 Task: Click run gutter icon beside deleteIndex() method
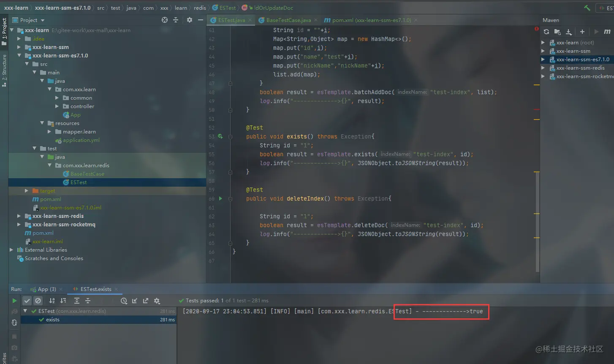pos(220,198)
